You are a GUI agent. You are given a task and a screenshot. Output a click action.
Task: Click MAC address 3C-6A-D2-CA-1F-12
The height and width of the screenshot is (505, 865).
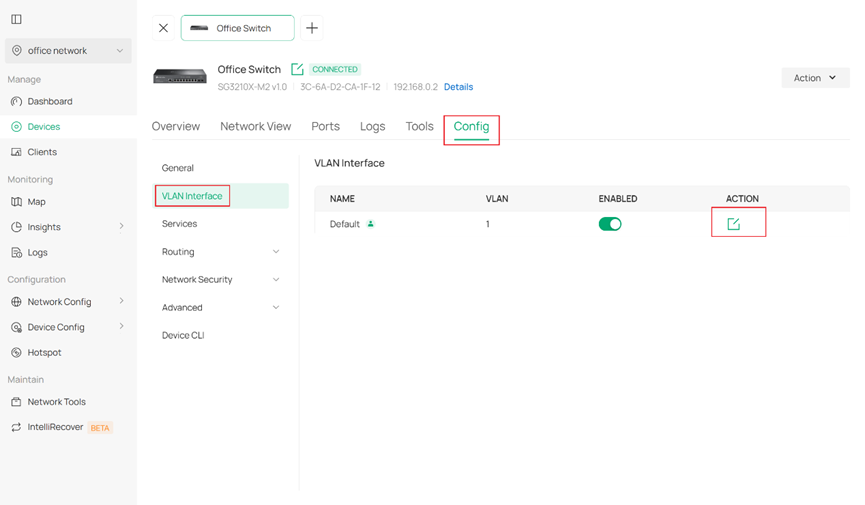pyautogui.click(x=340, y=87)
